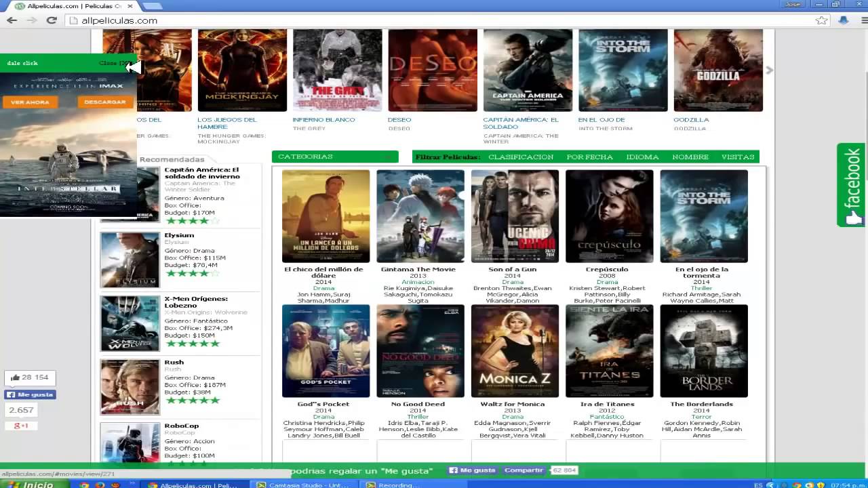
Task: Click the carousel next arrow beside Godzilla
Action: tap(769, 70)
